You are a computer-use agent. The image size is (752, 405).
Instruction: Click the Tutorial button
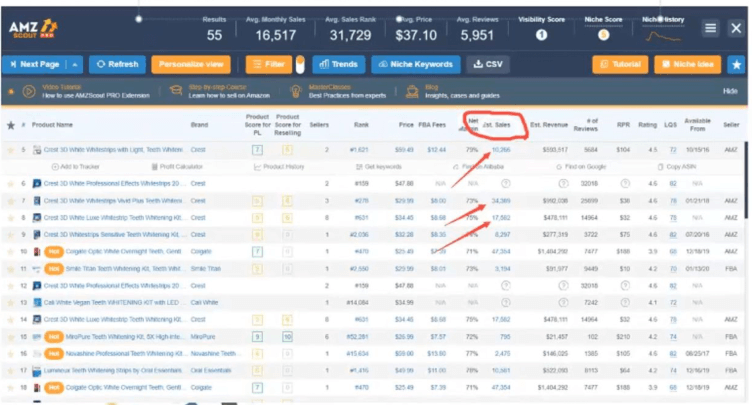619,64
